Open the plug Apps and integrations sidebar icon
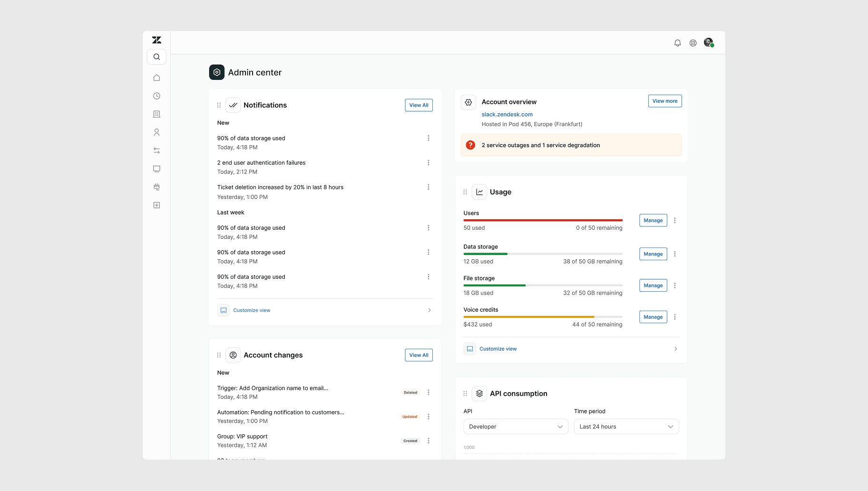This screenshot has width=868, height=491. point(156,187)
